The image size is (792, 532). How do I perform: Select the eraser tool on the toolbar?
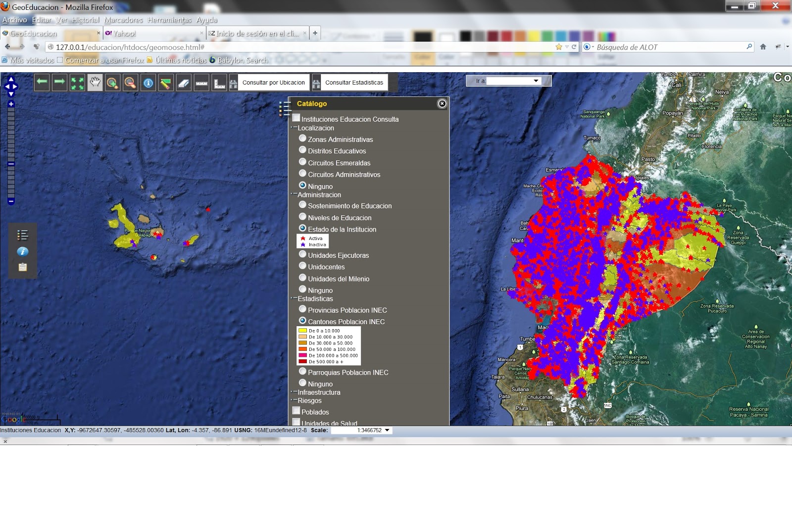(183, 82)
